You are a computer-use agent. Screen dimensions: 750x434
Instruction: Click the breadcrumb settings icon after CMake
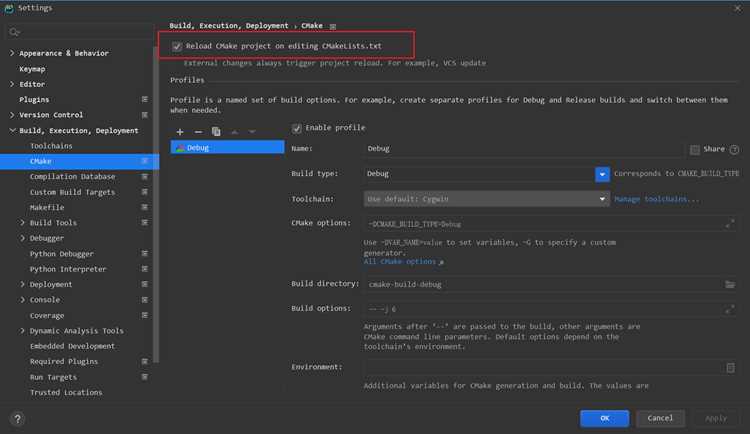pyautogui.click(x=333, y=26)
